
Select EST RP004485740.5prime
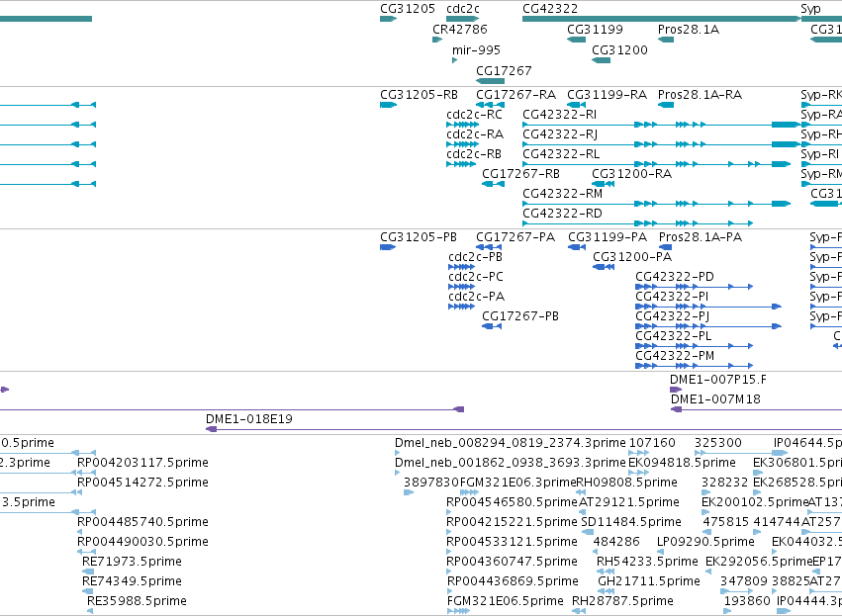142,521
